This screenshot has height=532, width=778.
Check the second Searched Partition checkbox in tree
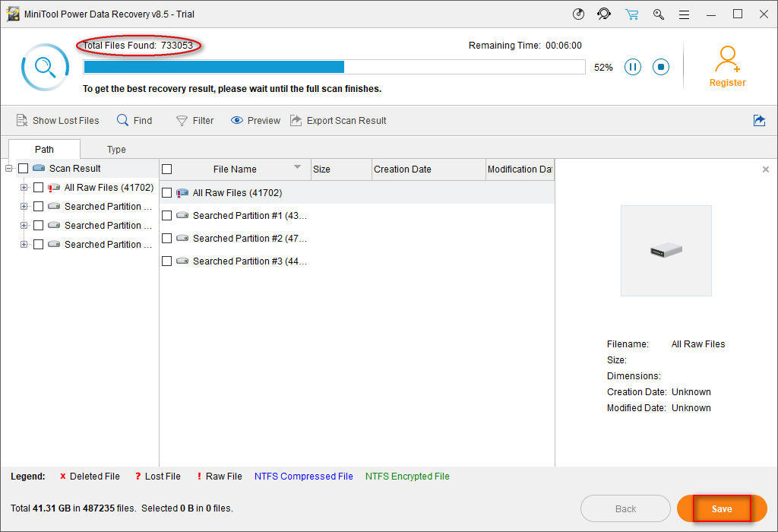[38, 225]
